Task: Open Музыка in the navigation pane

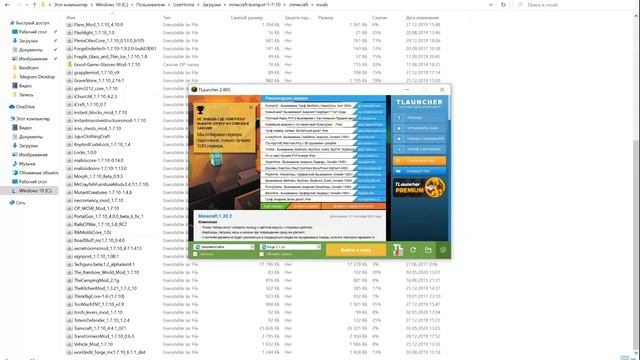Action: 27,164
